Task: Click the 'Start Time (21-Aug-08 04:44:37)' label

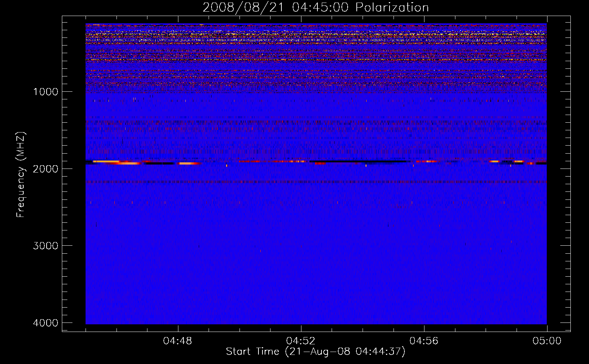Action: [316, 352]
